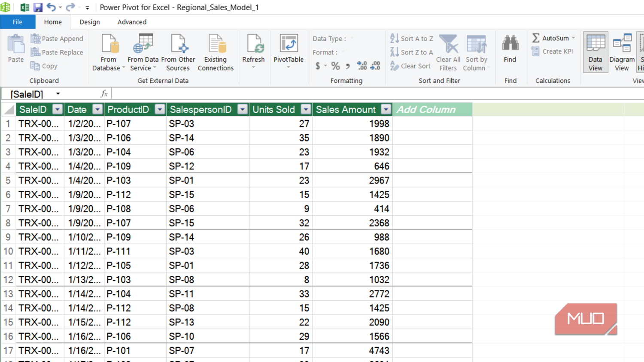Sort A to Z
The image size is (644, 362).
412,39
